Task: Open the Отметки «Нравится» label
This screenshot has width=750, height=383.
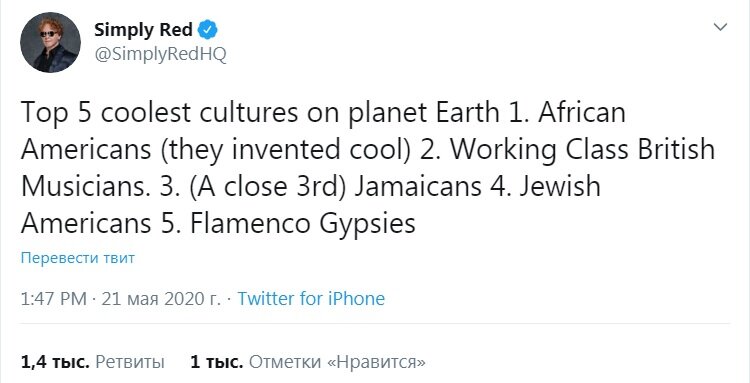Action: click(x=338, y=362)
